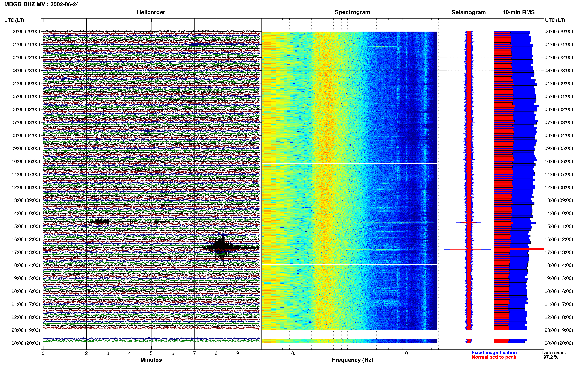The width and height of the screenshot is (588, 368).
Task: Click the '9' tick on the Minutes axis
Action: pyautogui.click(x=238, y=353)
